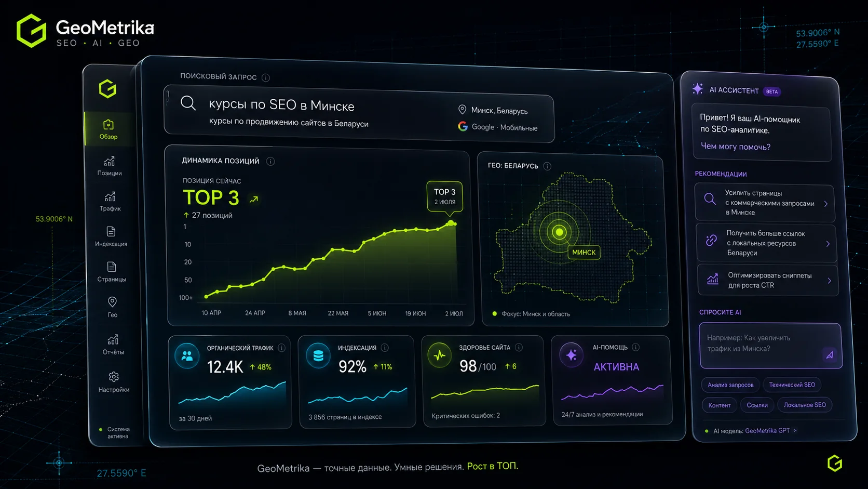The image size is (868, 489).
Task: Click 5 ИЮН on chart axis
Action: click(377, 313)
